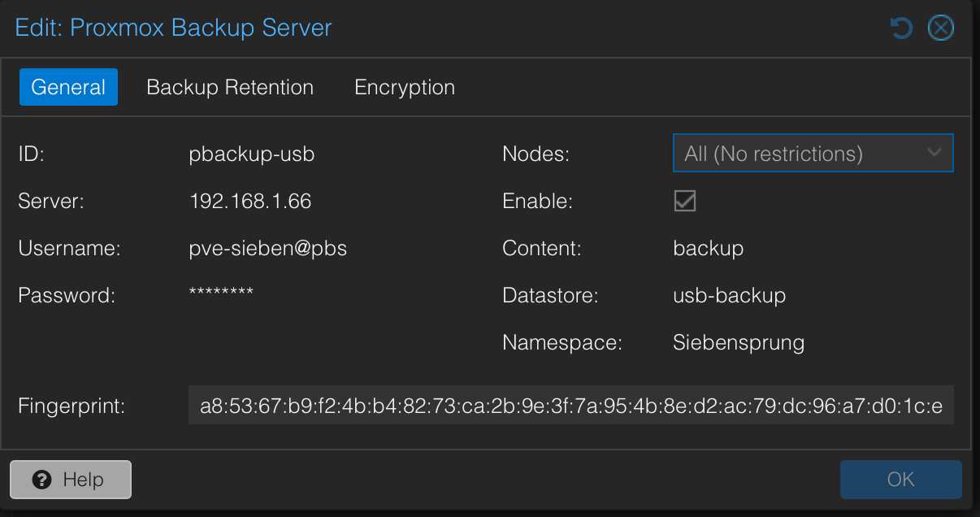Click the dialog title Edit: Proxmox Backup Server
The height and width of the screenshot is (517, 980).
pyautogui.click(x=174, y=28)
